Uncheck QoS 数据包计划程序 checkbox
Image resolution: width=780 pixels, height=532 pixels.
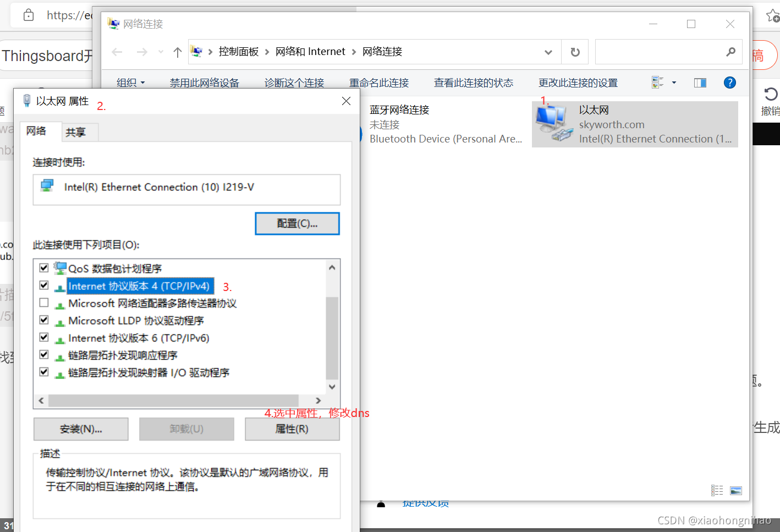pyautogui.click(x=44, y=268)
